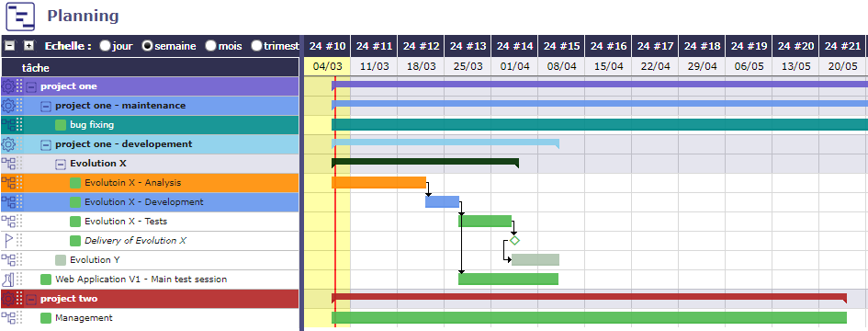Click gear icon on project one row
Image resolution: width=868 pixels, height=331 pixels.
tap(8, 86)
